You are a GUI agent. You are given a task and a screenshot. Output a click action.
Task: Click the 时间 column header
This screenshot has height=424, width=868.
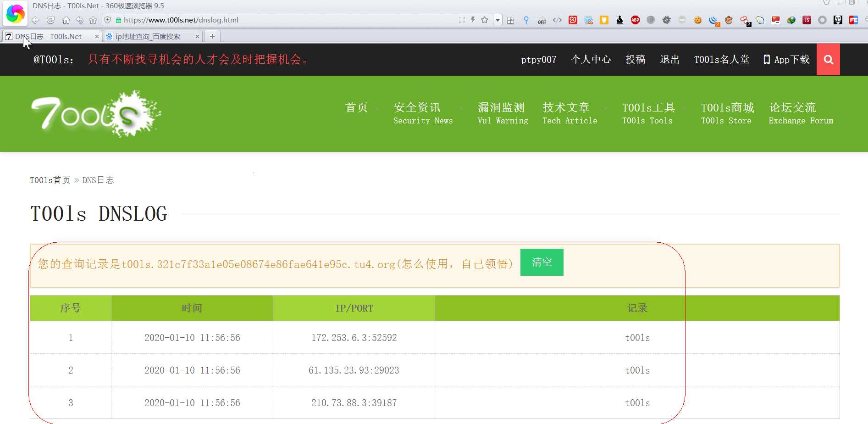click(192, 308)
